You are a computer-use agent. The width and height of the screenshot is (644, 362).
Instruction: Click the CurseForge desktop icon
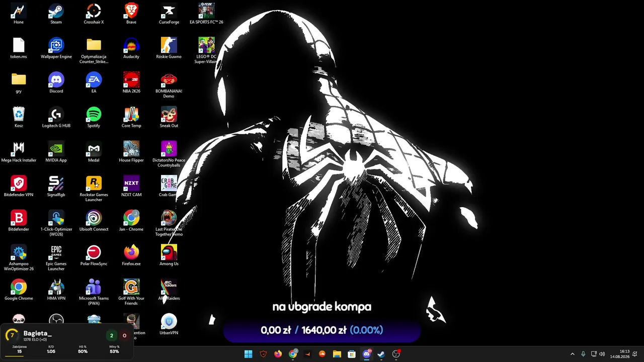click(169, 14)
